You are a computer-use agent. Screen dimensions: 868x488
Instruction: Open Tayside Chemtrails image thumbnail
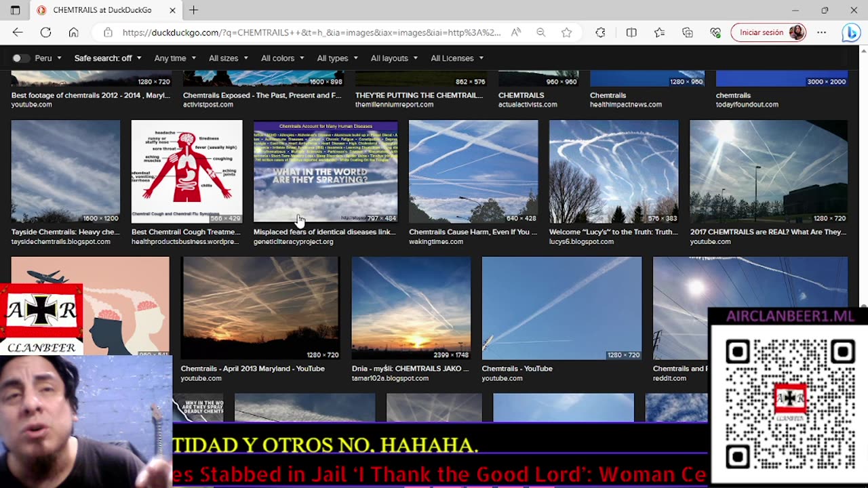point(66,171)
